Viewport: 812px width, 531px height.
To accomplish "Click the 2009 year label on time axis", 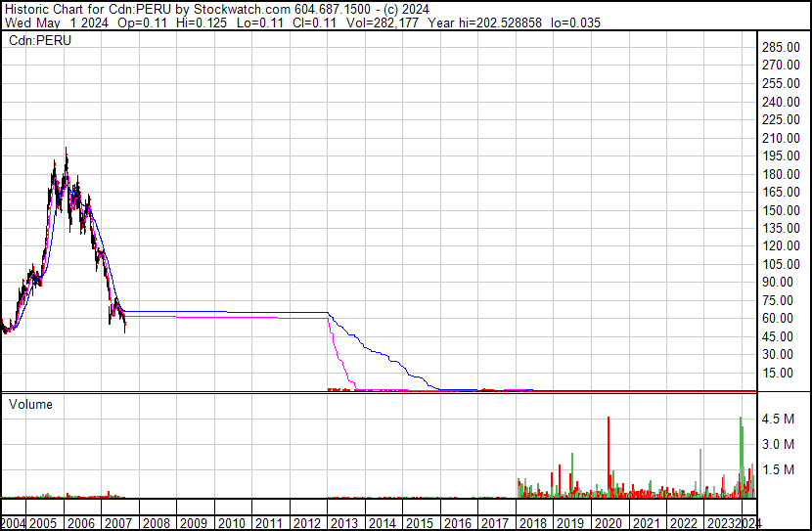I will point(193,523).
